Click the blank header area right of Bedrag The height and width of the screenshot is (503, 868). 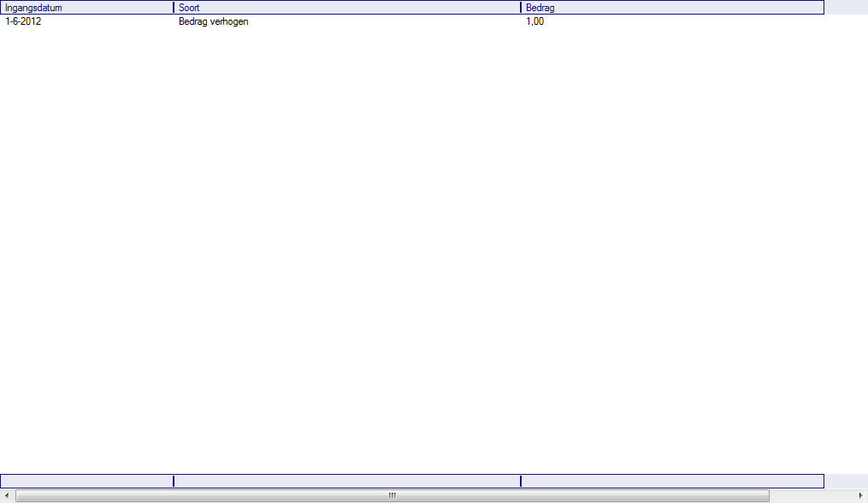point(846,8)
